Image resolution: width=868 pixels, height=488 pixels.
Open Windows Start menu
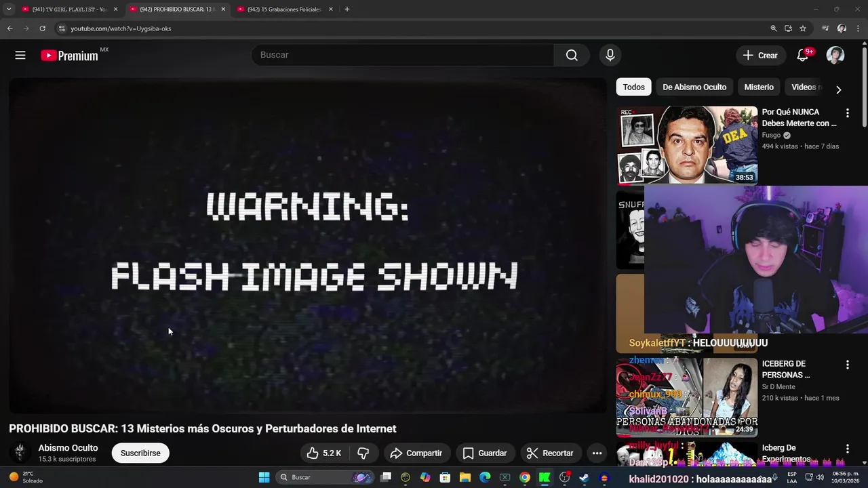[264, 477]
